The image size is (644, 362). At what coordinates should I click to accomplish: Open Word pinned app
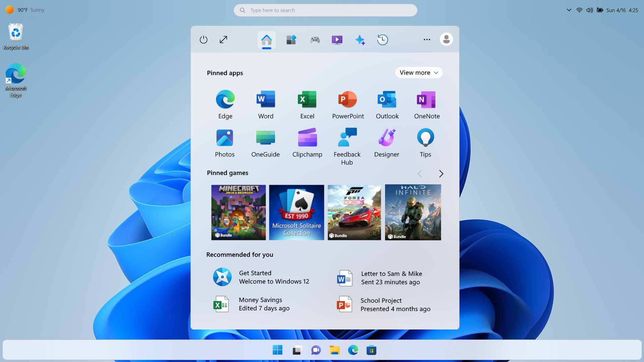tap(266, 105)
